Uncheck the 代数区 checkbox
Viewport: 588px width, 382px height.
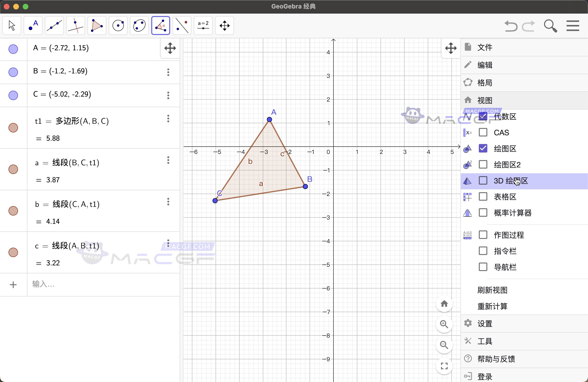(483, 116)
